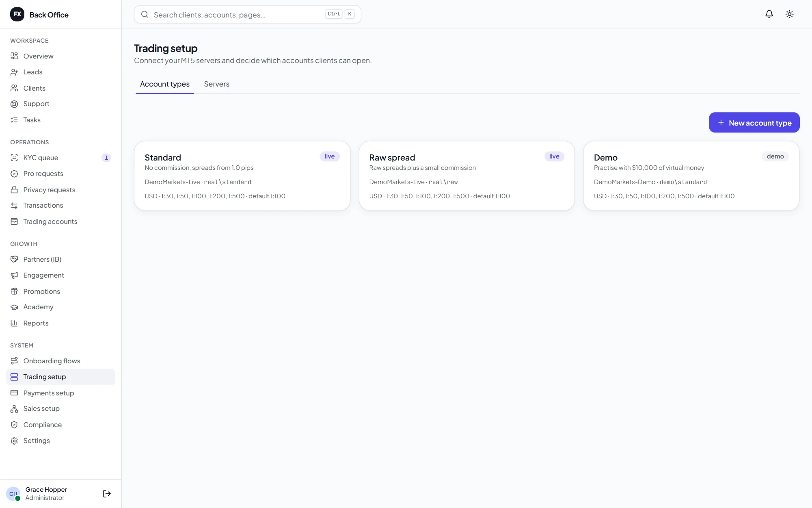This screenshot has width=812, height=508.
Task: Open the Raw spread account card
Action: 466,176
